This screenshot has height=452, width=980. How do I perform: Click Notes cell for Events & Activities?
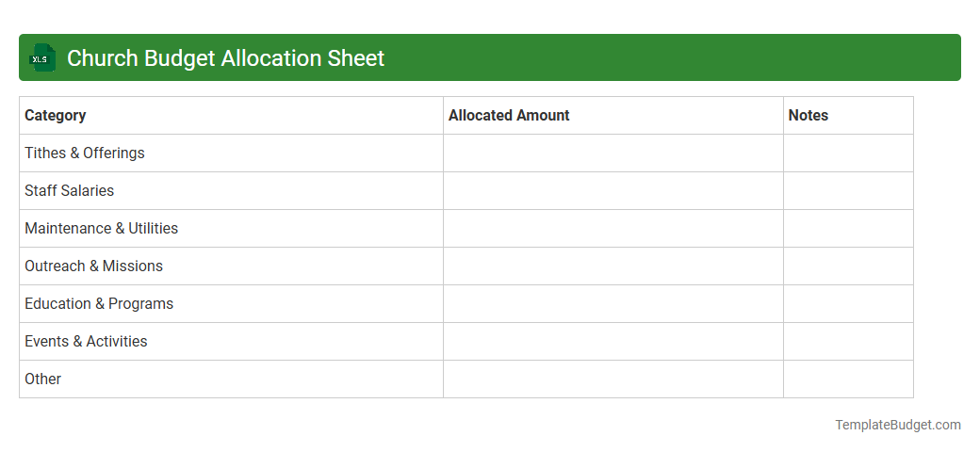click(848, 342)
